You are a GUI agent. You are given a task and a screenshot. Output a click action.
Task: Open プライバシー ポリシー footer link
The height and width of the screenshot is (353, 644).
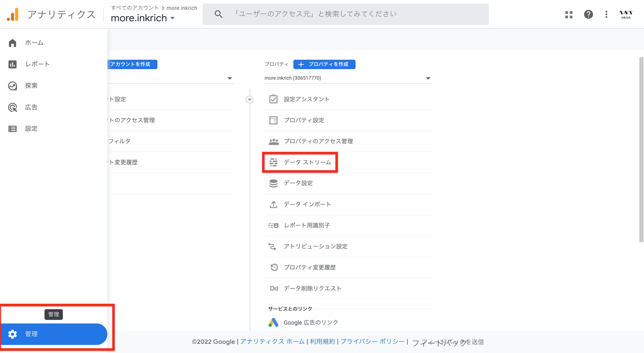[373, 342]
